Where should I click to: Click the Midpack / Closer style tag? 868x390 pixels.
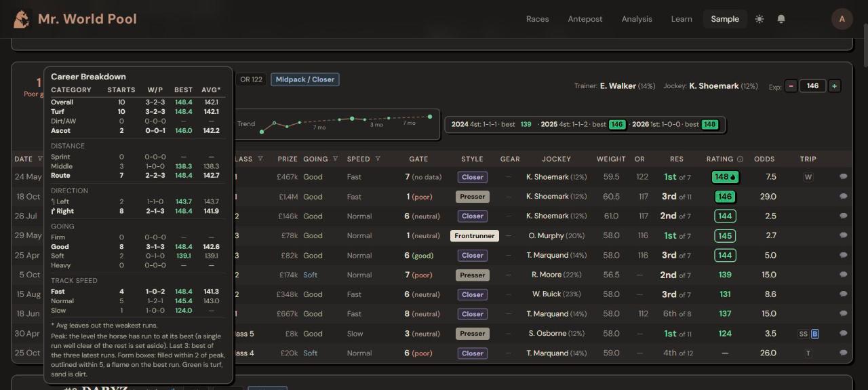(304, 79)
